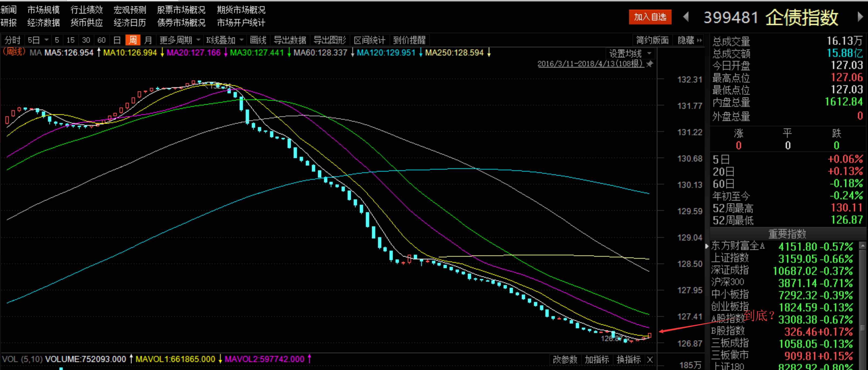Go to next index with right arrow
Image resolution: width=868 pixels, height=370 pixels.
(x=860, y=17)
